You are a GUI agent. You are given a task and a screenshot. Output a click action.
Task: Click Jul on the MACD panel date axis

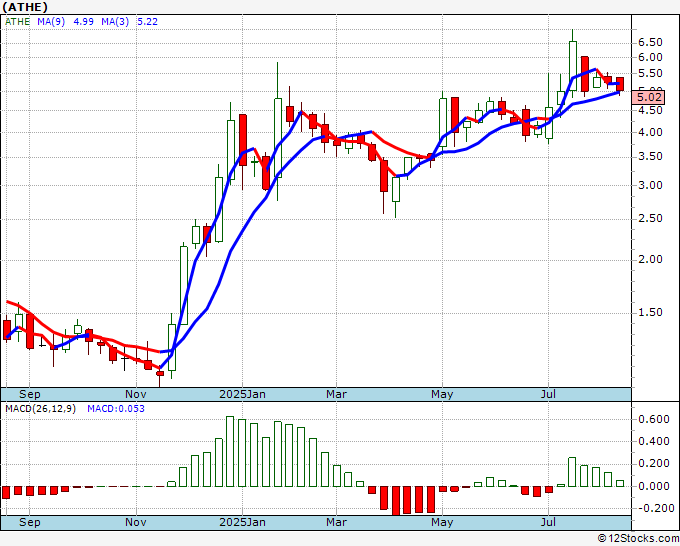click(x=549, y=522)
